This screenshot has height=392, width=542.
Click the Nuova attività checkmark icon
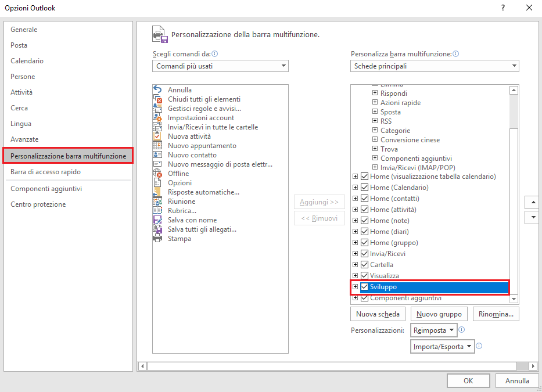click(157, 136)
